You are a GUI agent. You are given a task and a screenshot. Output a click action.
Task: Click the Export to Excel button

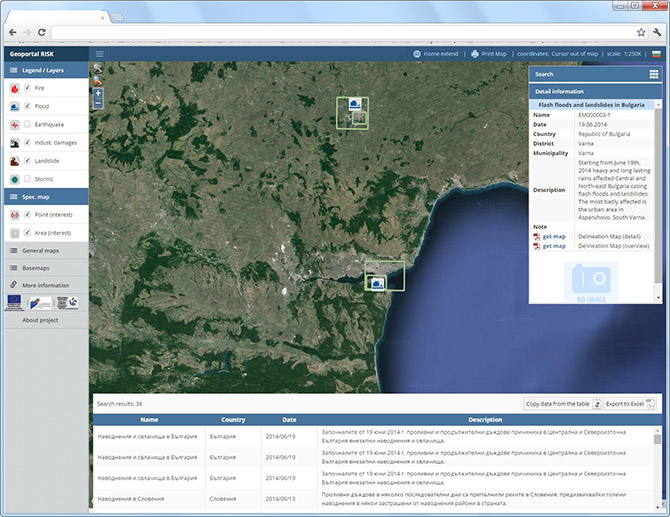coord(630,404)
